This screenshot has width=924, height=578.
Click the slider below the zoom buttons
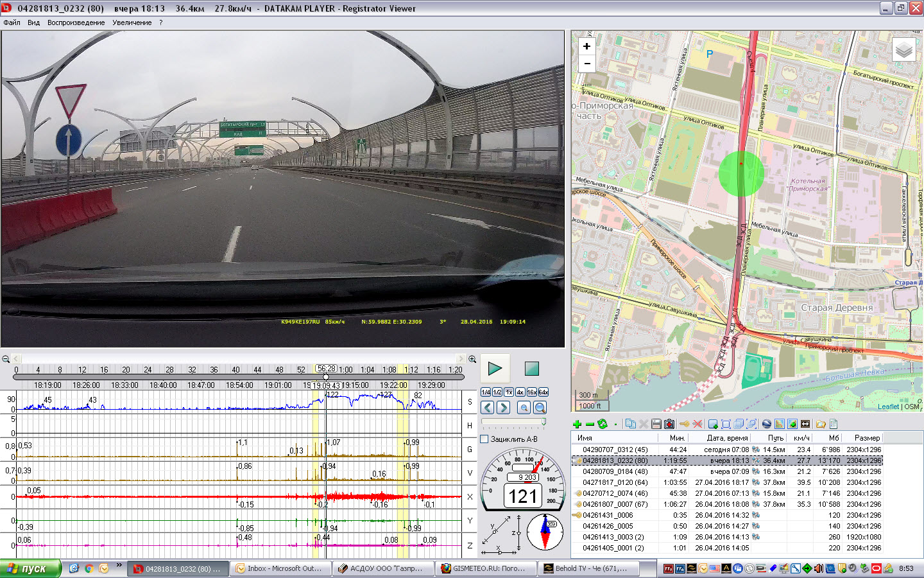[513, 422]
